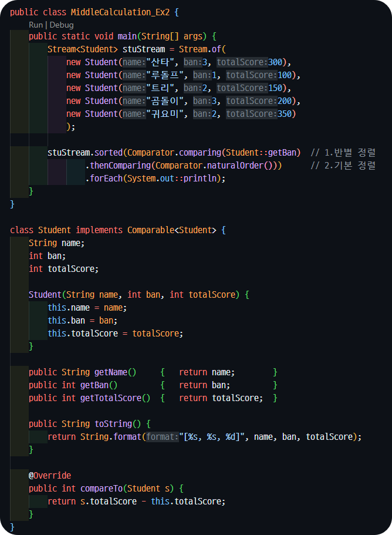Click the getName method name
Screen dimensions: 392x535
(x=111, y=372)
